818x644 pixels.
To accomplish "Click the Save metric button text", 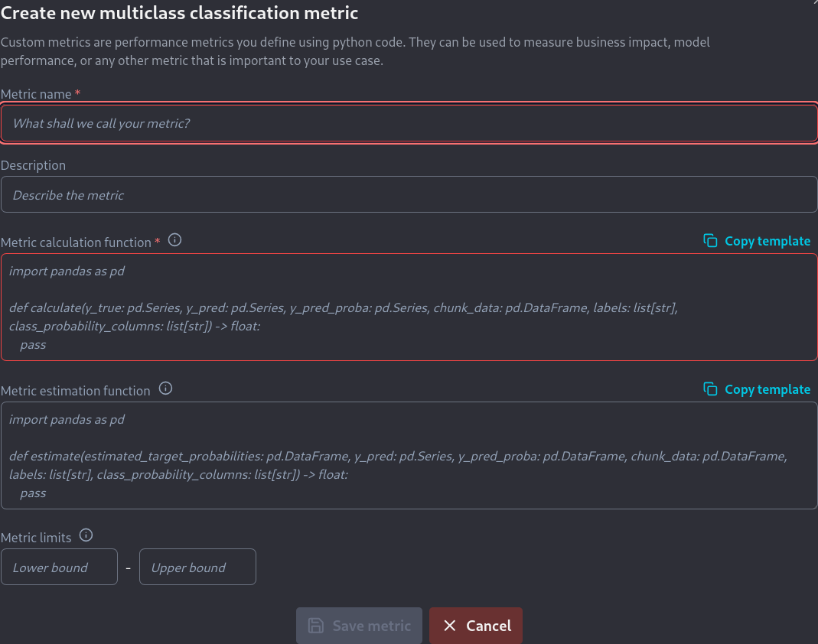I will [x=371, y=626].
